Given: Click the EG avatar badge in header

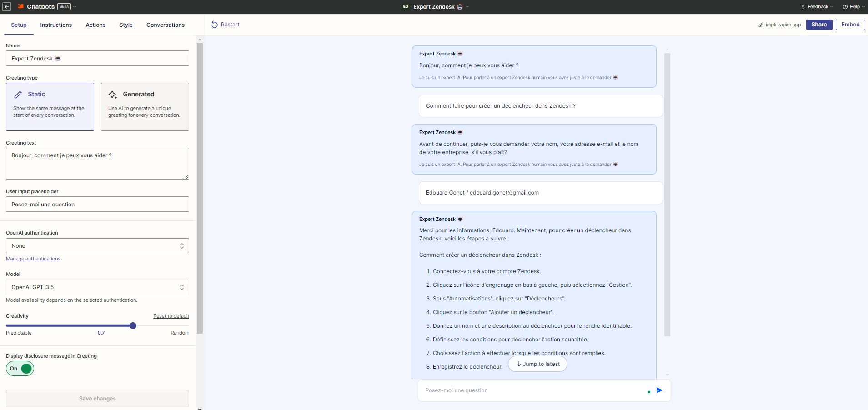Looking at the screenshot, I should click(406, 7).
